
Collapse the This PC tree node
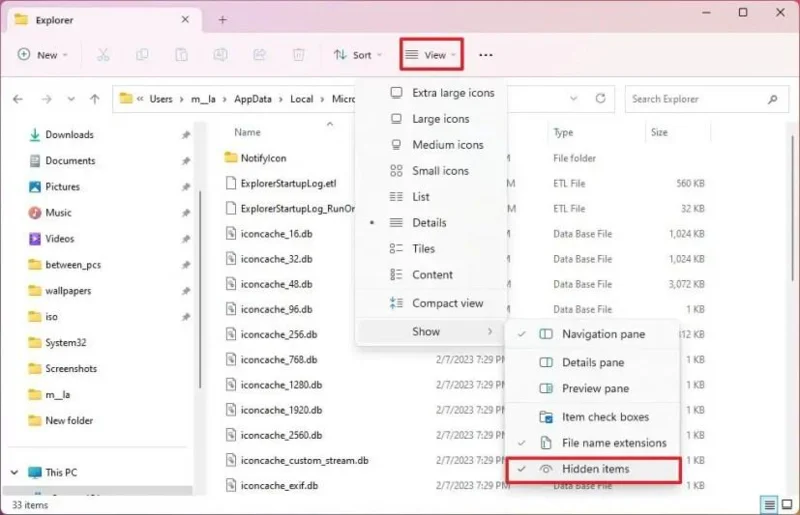tap(14, 472)
